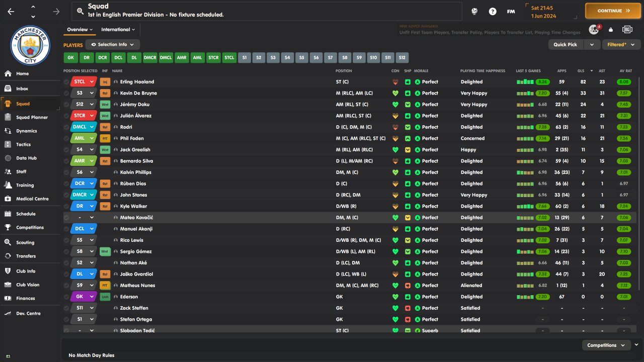644x362 pixels.
Task: Click the search magnifier icon
Action: point(79,11)
